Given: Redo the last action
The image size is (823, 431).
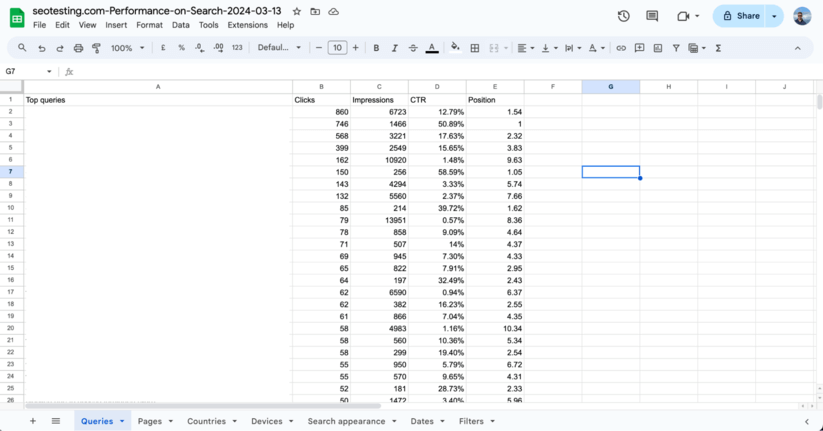Looking at the screenshot, I should tap(60, 48).
